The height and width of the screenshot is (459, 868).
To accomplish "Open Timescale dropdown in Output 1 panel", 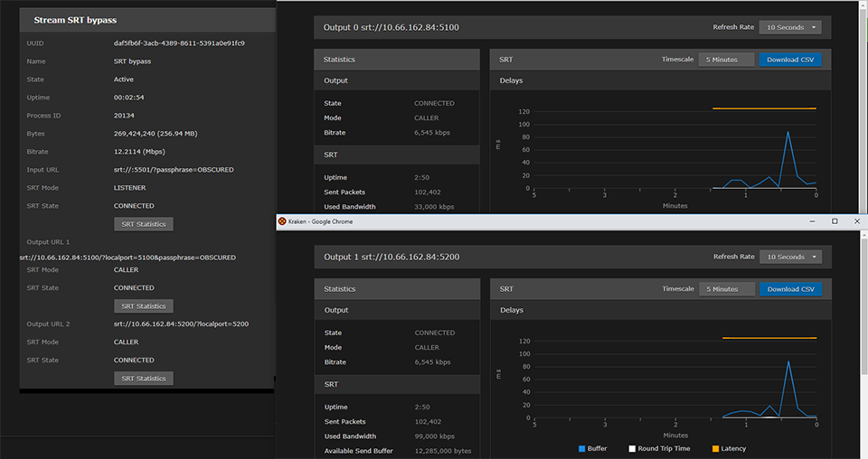I will (x=726, y=289).
